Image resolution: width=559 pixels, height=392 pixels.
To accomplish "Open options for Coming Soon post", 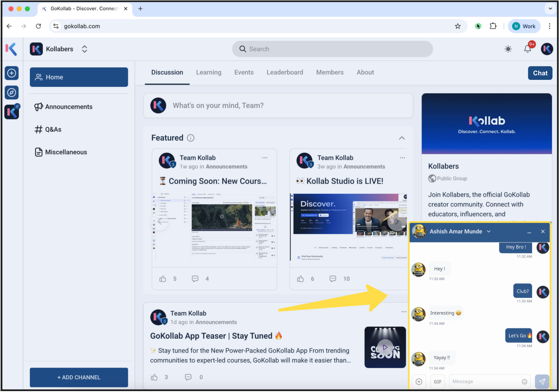I will (265, 158).
